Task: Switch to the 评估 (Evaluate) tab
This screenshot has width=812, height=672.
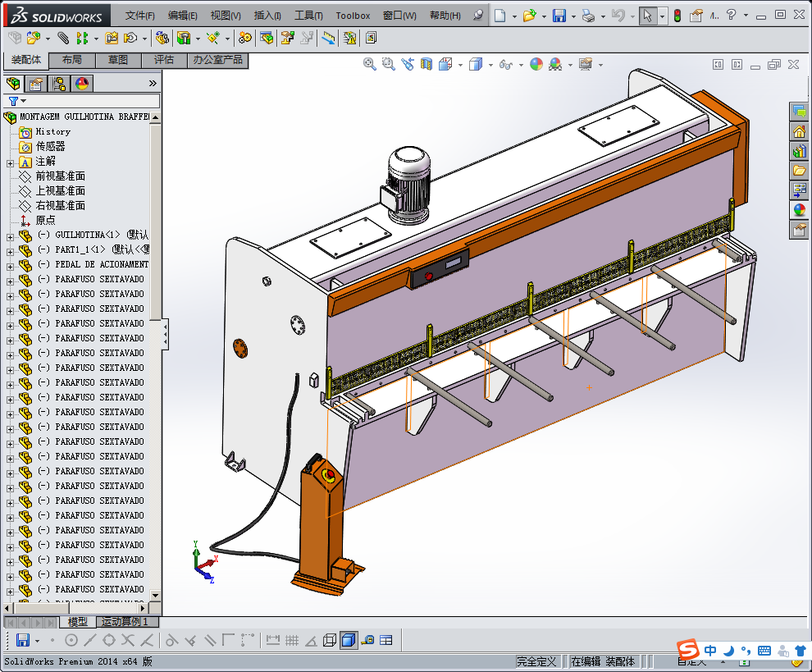Action: click(x=163, y=60)
